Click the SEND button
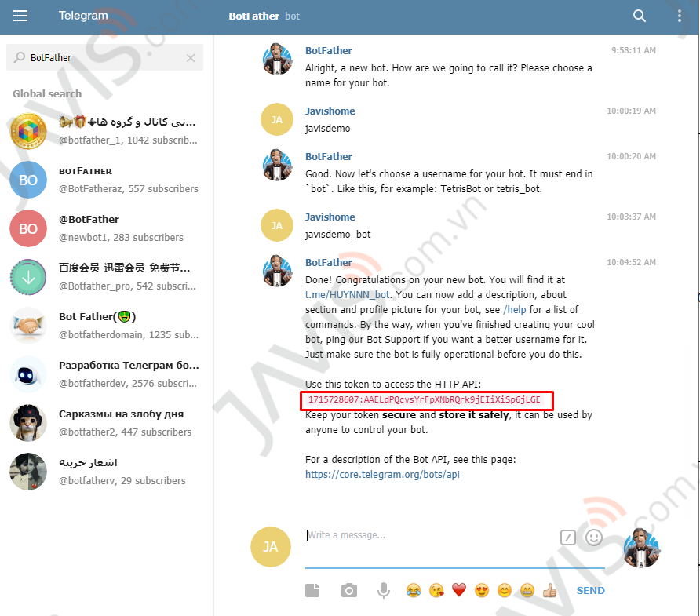700x616 pixels. pyautogui.click(x=591, y=591)
